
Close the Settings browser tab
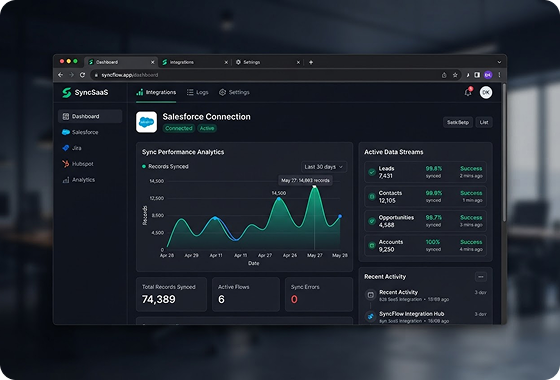coord(298,62)
